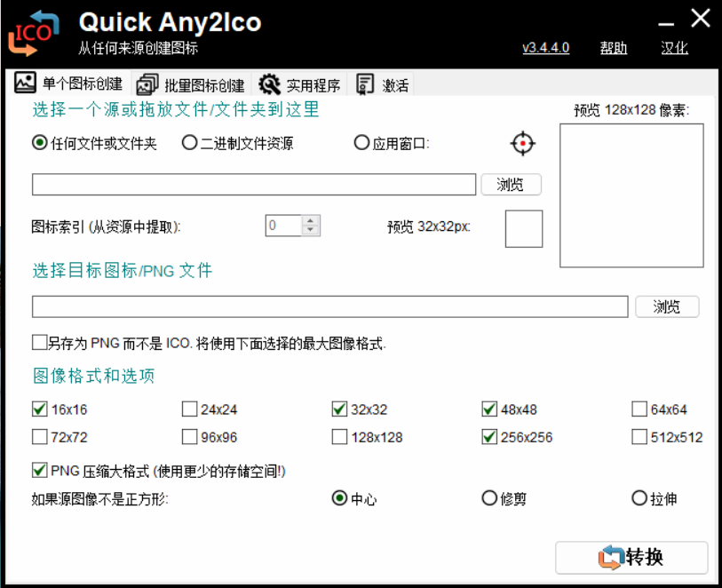Enable 另存为 PNG 而不是 ICO checkbox
Image resolution: width=722 pixels, height=588 pixels.
40,343
